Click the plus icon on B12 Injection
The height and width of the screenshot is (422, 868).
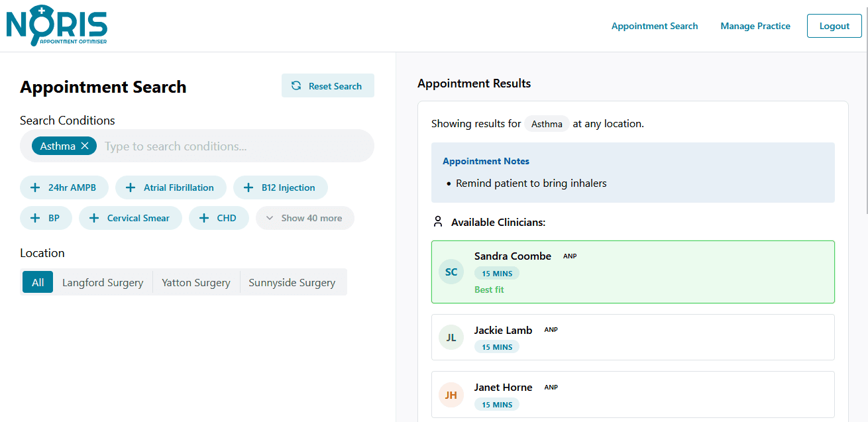(x=248, y=187)
